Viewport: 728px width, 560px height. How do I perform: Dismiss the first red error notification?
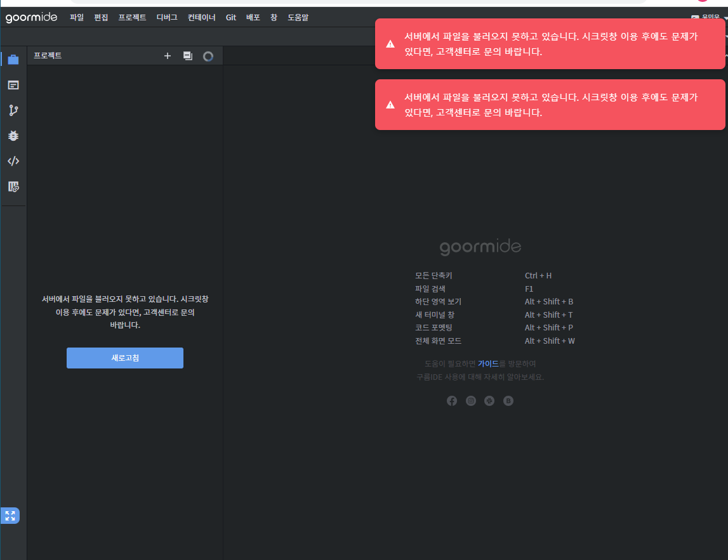(x=550, y=44)
